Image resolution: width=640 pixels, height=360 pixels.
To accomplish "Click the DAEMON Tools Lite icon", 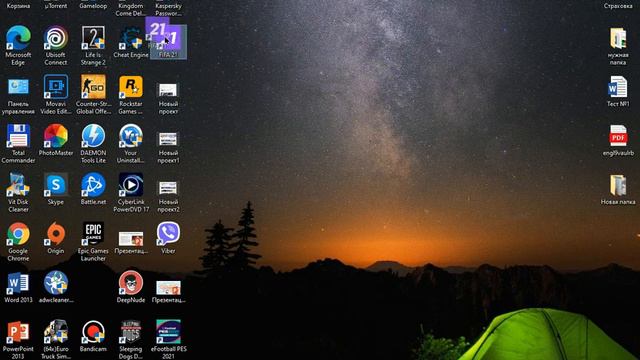I will [x=93, y=143].
